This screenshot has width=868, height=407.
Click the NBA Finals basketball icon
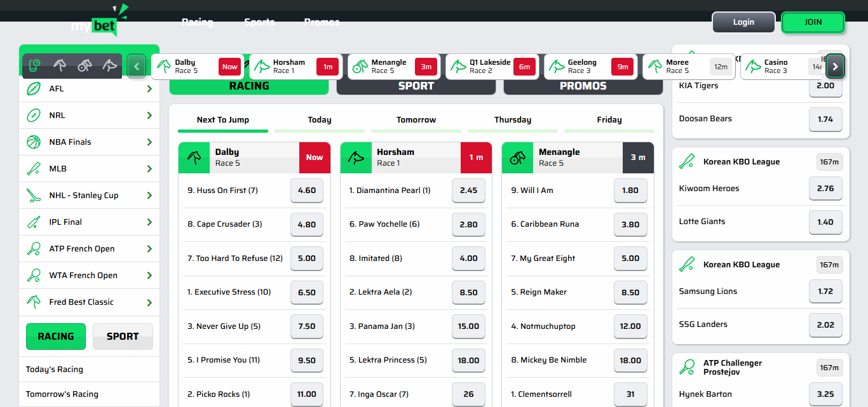[x=34, y=142]
